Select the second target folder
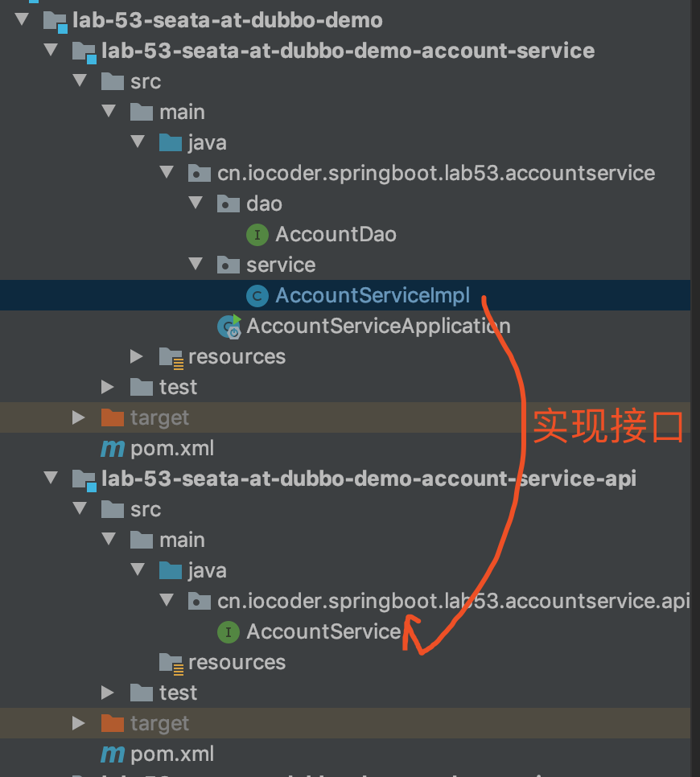This screenshot has width=700, height=777. [x=159, y=723]
